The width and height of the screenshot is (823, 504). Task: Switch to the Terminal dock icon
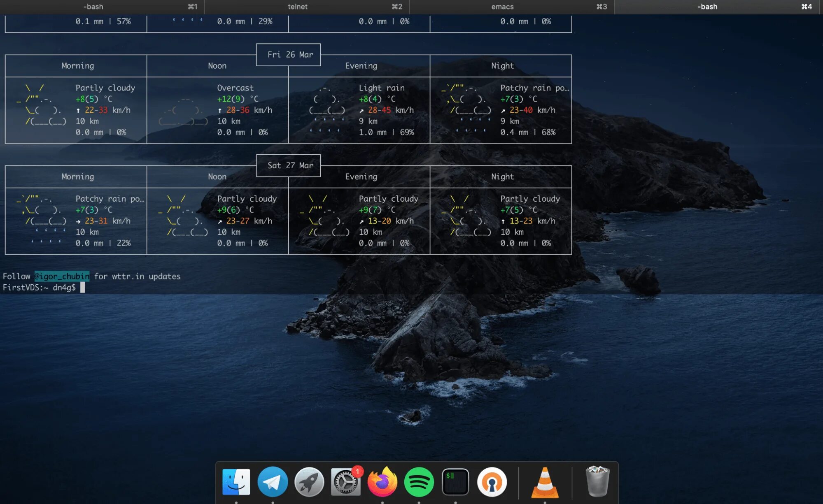coord(455,482)
